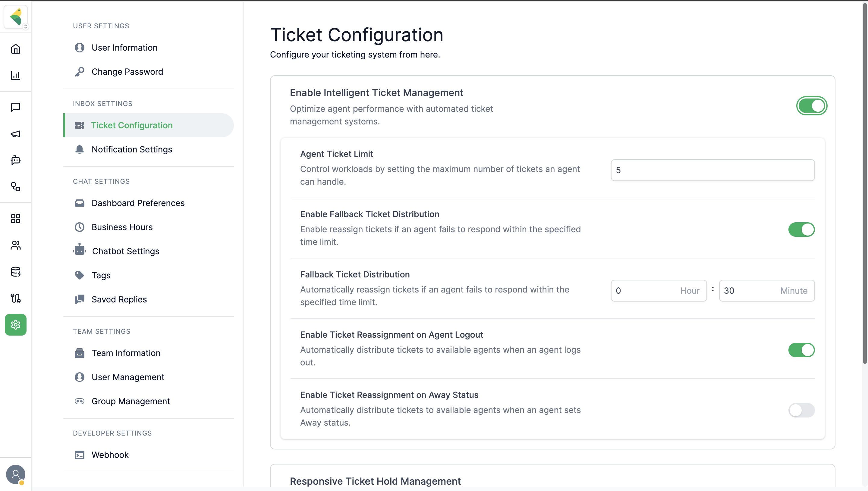Open the analytics bar chart icon

coord(15,75)
